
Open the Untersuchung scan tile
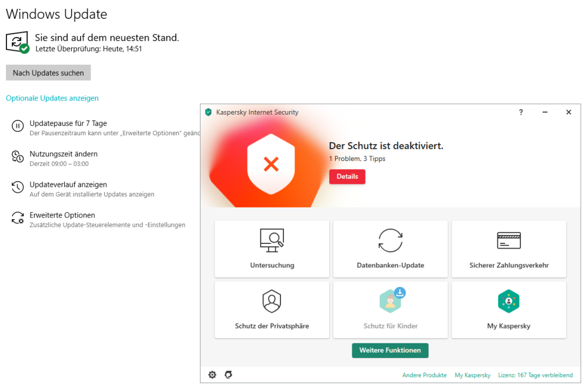coord(272,249)
